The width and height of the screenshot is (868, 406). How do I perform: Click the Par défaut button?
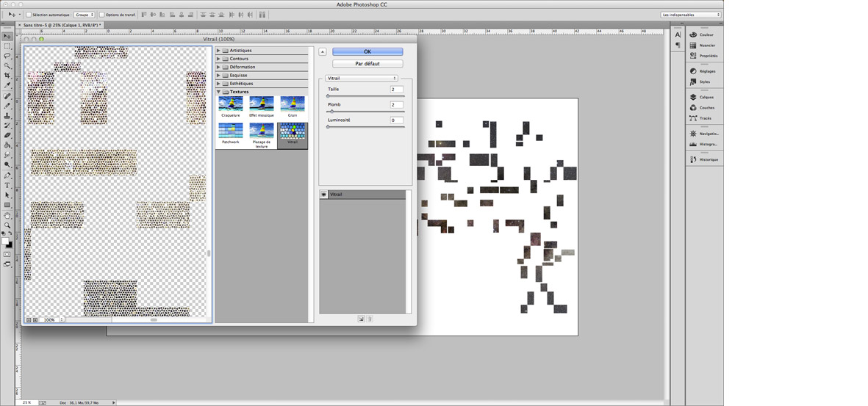[x=367, y=64]
